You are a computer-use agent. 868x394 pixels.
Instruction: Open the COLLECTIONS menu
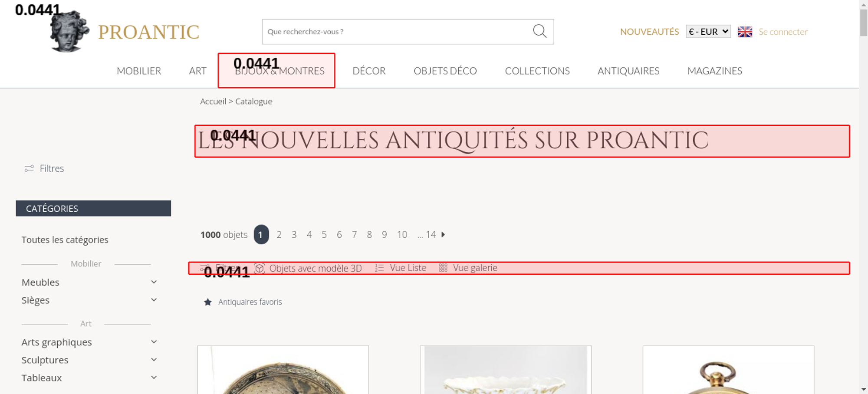click(x=537, y=71)
